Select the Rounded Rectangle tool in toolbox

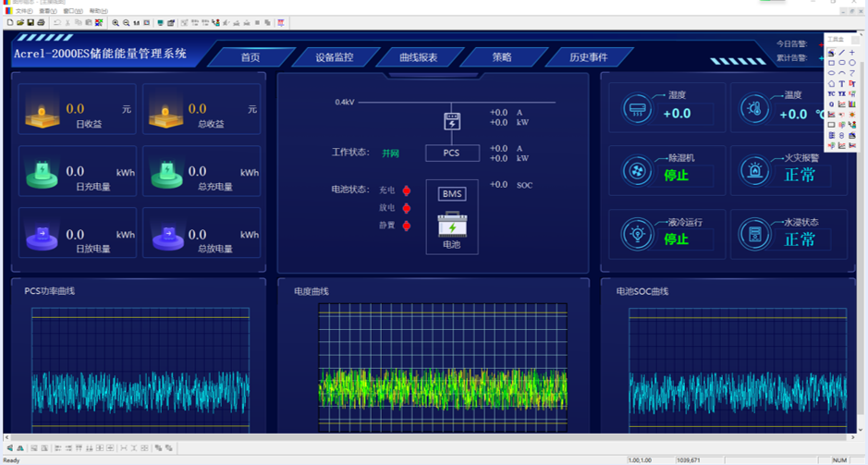841,63
